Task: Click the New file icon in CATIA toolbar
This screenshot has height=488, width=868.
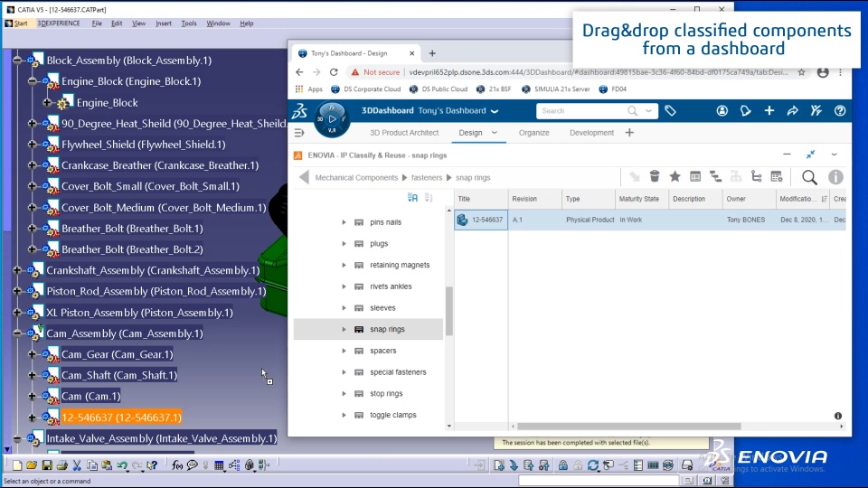Action: pos(17,465)
